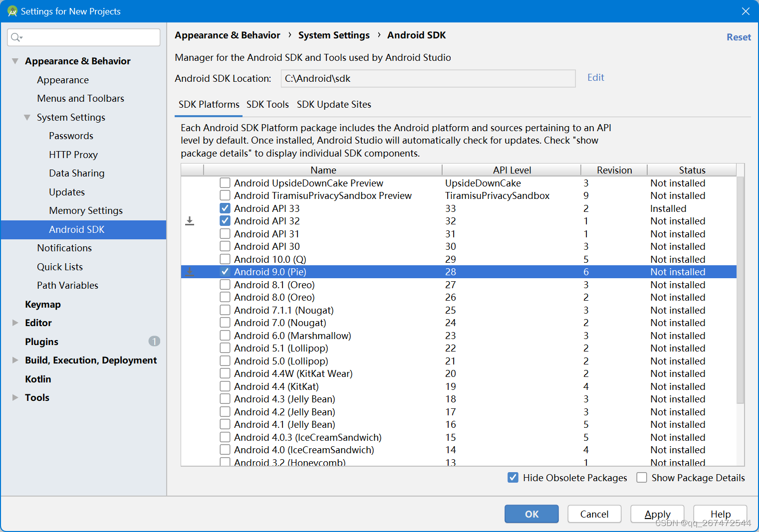The width and height of the screenshot is (759, 532).
Task: Switch to the SDK Platforms tab
Action: click(209, 104)
